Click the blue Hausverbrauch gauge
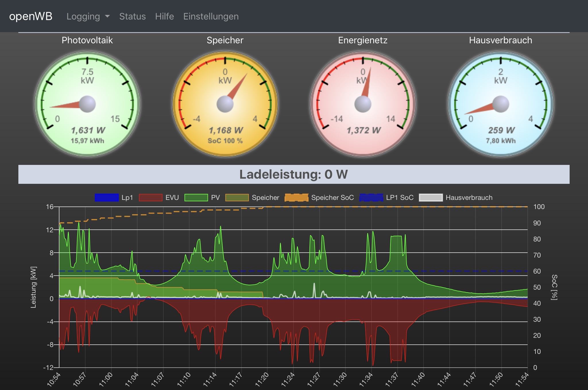588x390 pixels. pos(501,104)
